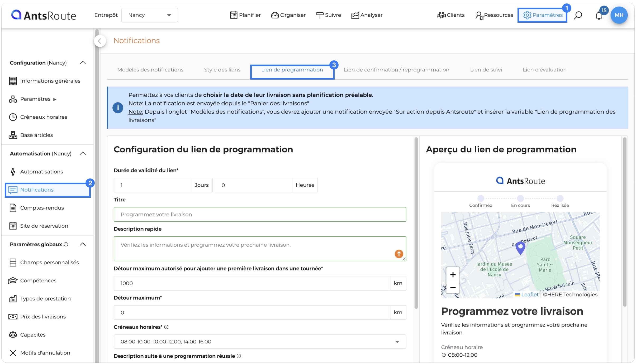Image resolution: width=636 pixels, height=364 pixels.
Task: Zoom out on the map preview
Action: [x=453, y=287]
